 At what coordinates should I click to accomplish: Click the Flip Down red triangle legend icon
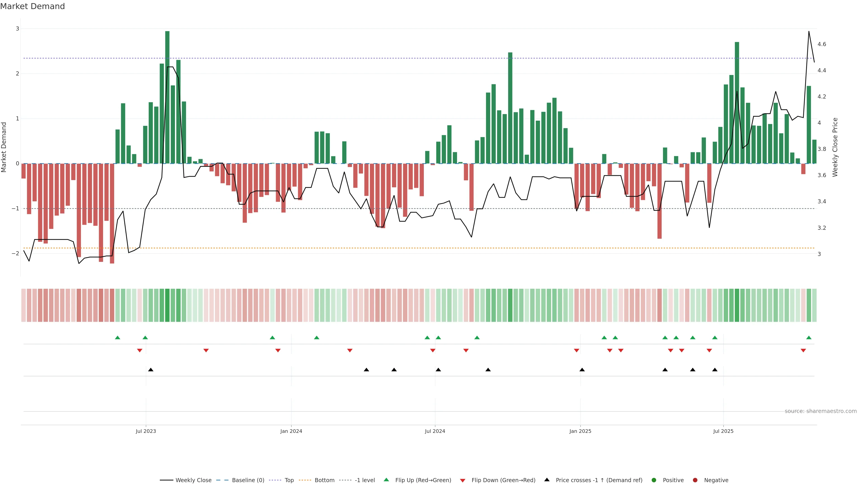(463, 481)
